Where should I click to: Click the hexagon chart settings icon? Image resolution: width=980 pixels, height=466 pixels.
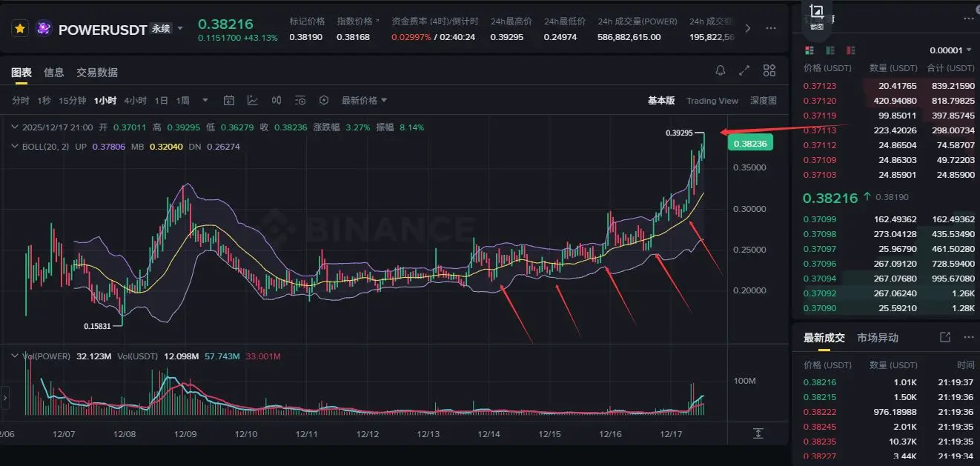(324, 101)
